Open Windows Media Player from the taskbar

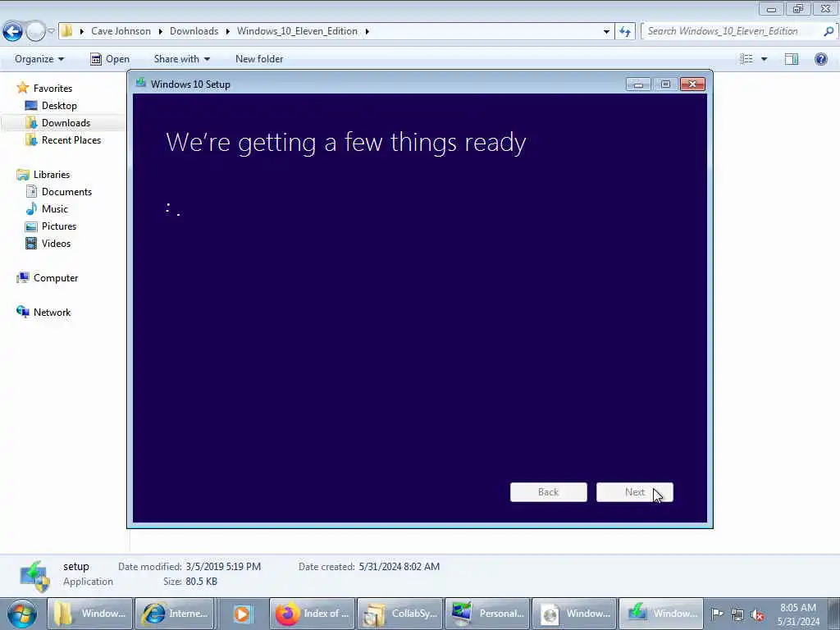point(242,614)
